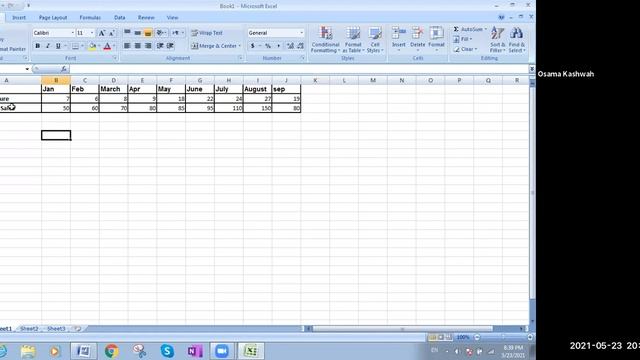Image resolution: width=640 pixels, height=360 pixels.
Task: Expand Merge & Center dropdown arrow
Action: click(x=240, y=46)
